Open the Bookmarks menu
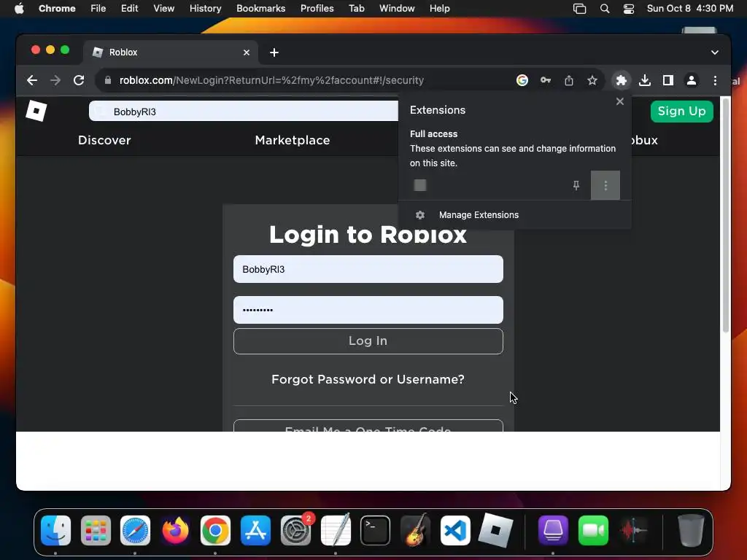The width and height of the screenshot is (747, 560). tap(260, 8)
